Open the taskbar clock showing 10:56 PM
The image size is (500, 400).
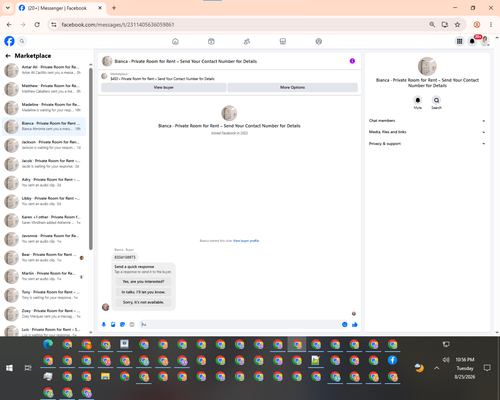click(x=465, y=368)
